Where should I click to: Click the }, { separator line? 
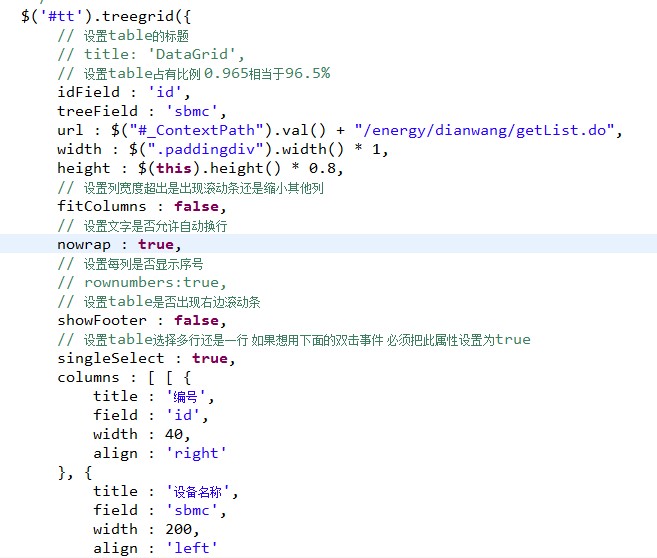pos(75,473)
